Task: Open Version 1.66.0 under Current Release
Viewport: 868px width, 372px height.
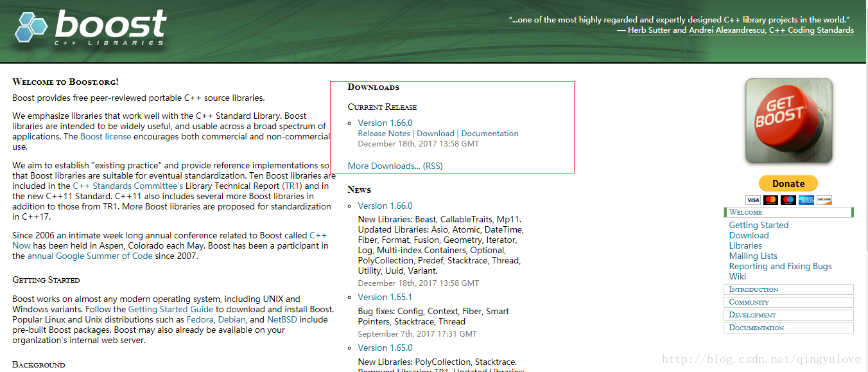Action: click(385, 123)
